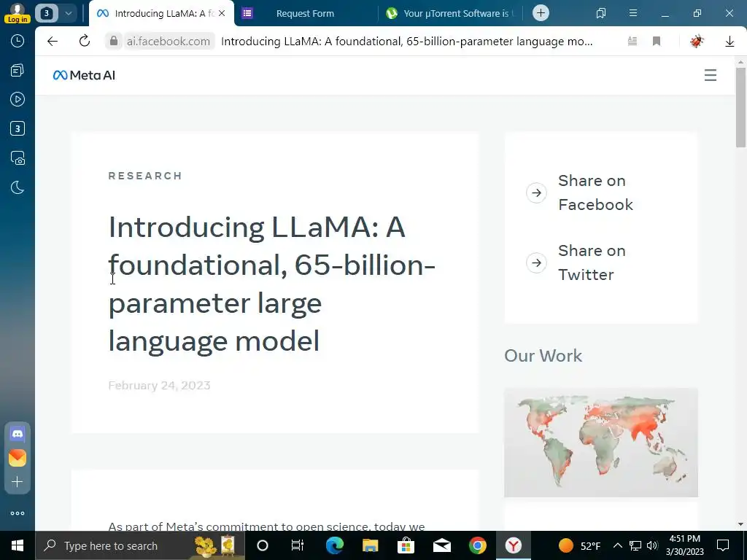Click the Yandex Browser taskbar icon

point(513,545)
